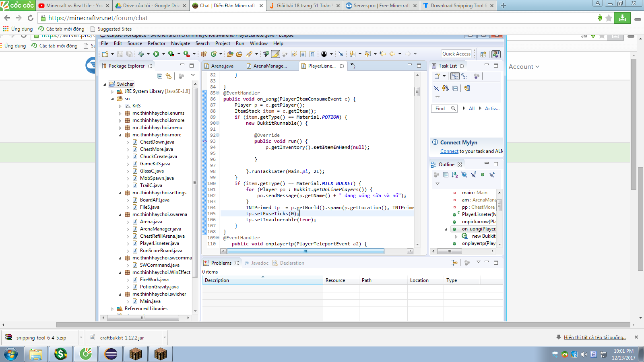Toggle Hide Fields in Outline view
Image resolution: width=644 pixels, height=362 pixels.
click(464, 175)
